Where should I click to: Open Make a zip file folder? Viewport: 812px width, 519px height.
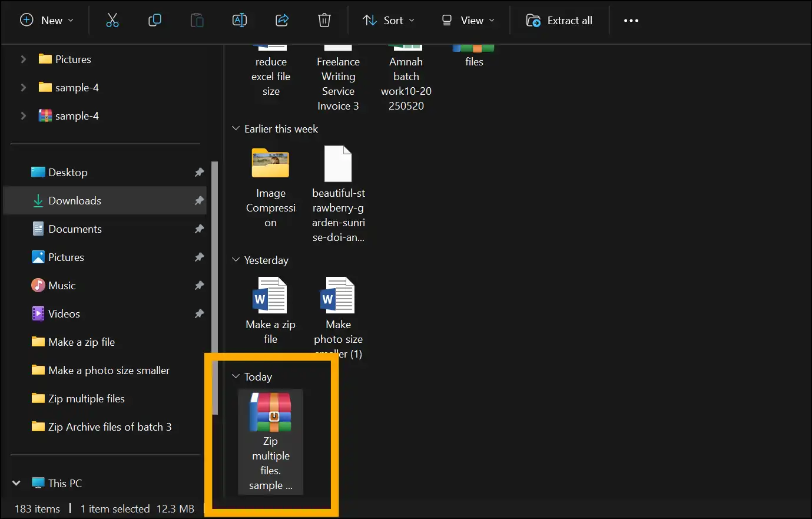tap(73, 342)
